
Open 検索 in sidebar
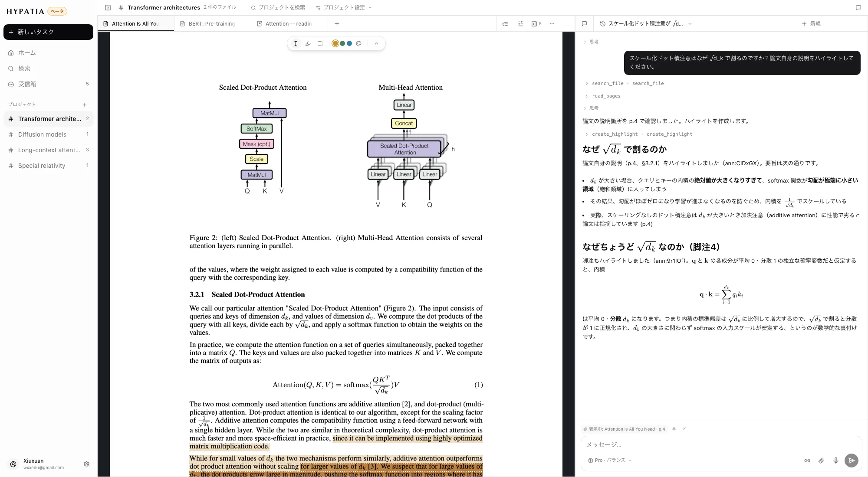[48, 69]
